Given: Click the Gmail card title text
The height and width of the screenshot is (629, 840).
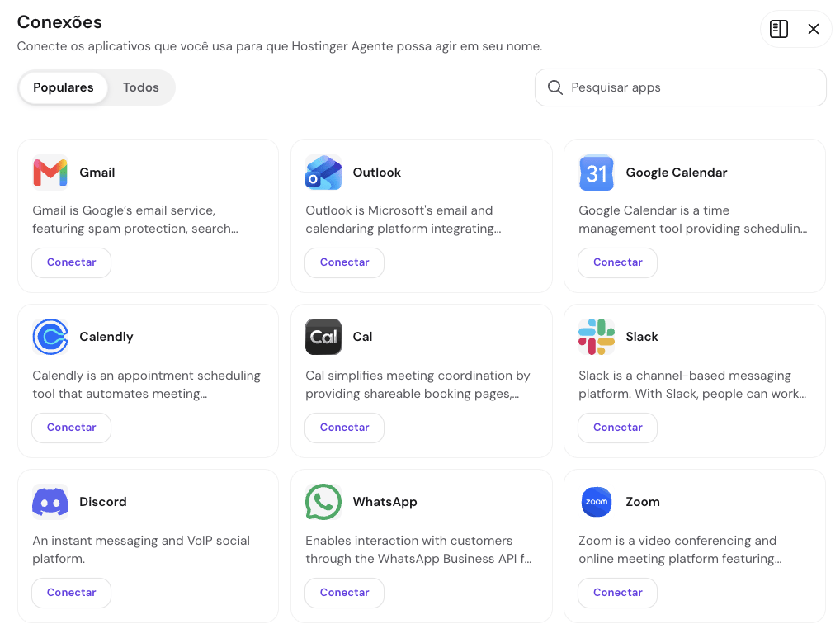Looking at the screenshot, I should [97, 173].
